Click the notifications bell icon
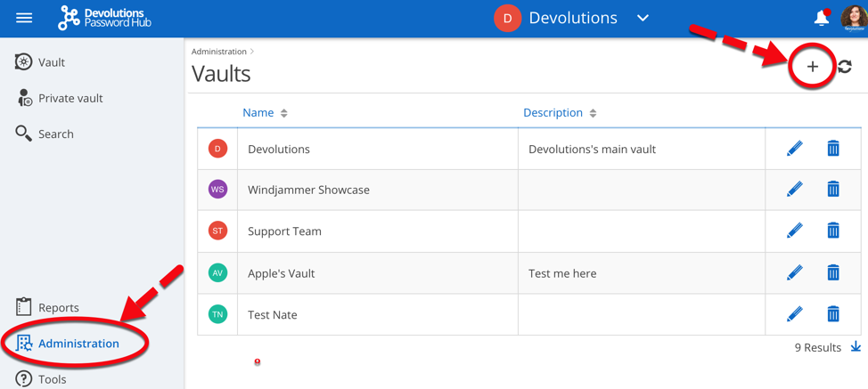 click(x=821, y=18)
